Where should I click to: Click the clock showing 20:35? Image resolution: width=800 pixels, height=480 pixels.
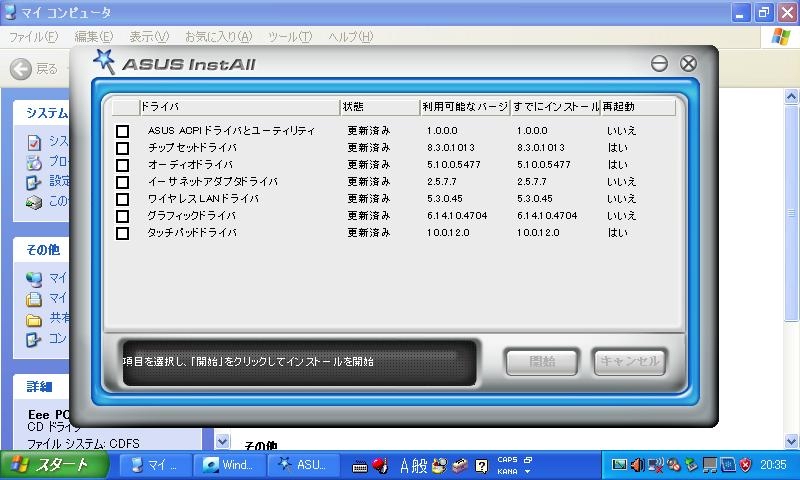(x=773, y=465)
